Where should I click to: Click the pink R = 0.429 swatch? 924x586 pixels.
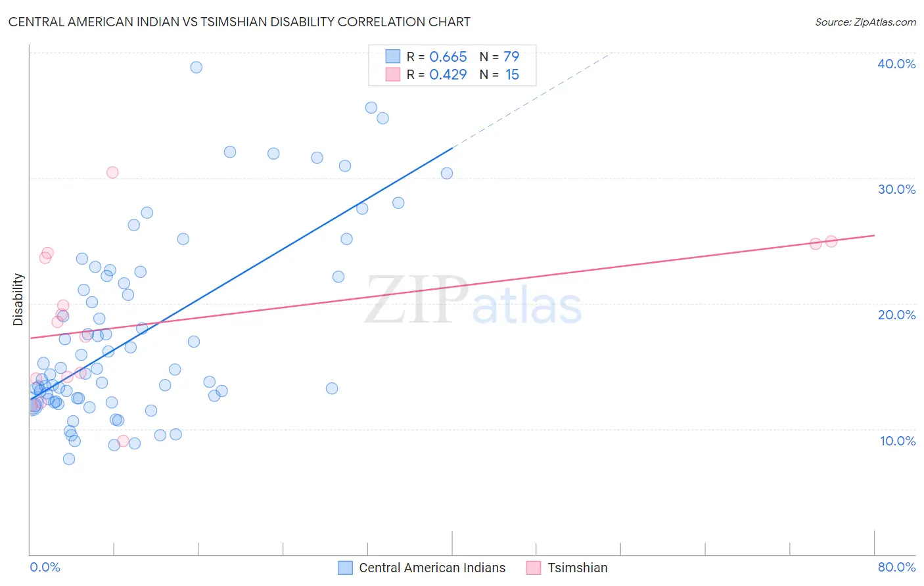pyautogui.click(x=393, y=74)
